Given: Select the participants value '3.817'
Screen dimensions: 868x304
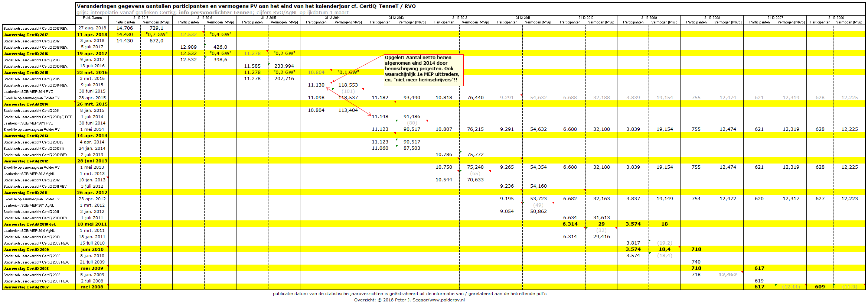Looking at the screenshot, I should point(633,243).
